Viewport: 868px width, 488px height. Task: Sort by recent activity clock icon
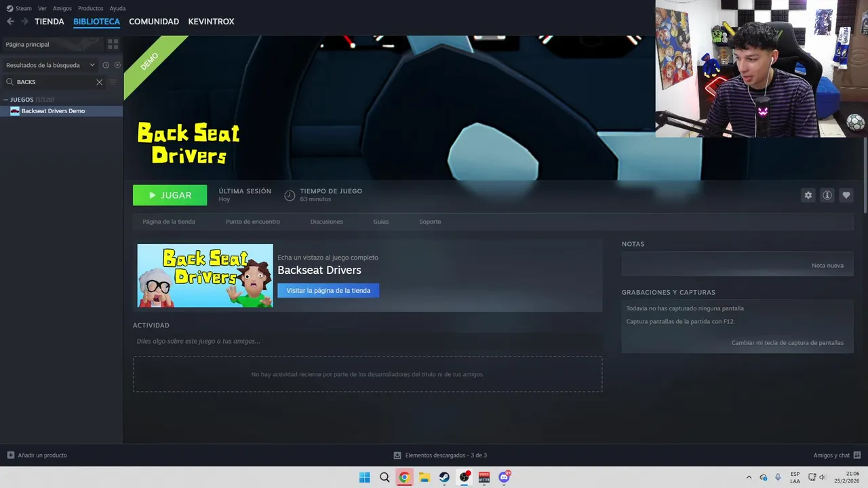click(106, 65)
